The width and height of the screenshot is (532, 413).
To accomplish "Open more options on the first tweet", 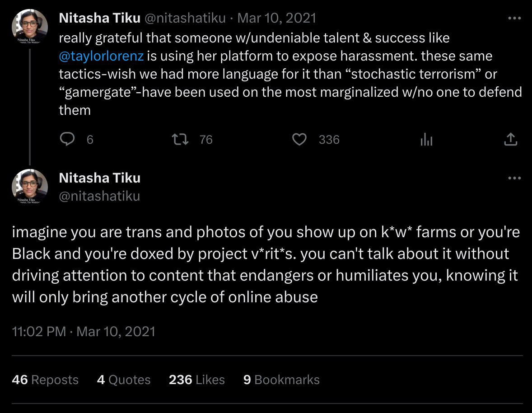I will tap(514, 19).
